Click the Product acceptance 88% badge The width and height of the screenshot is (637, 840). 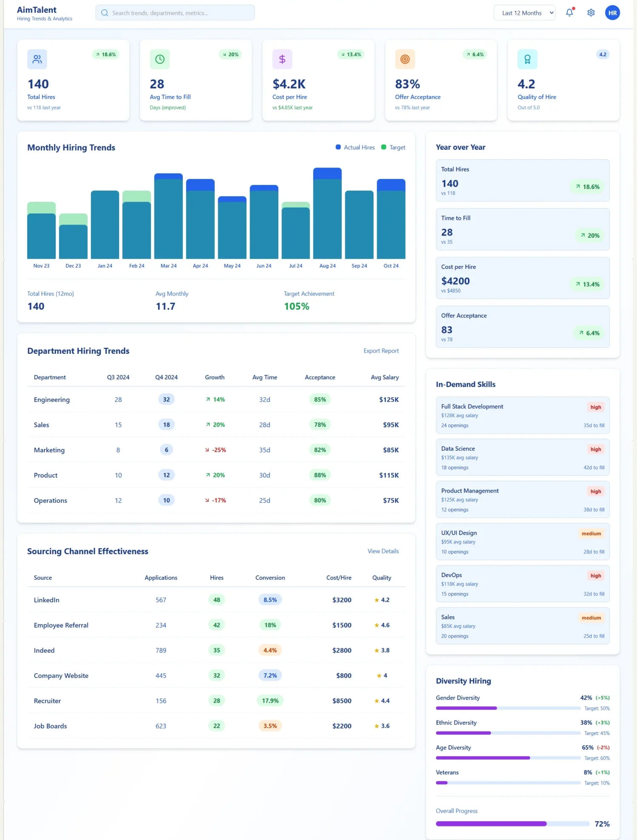(320, 475)
